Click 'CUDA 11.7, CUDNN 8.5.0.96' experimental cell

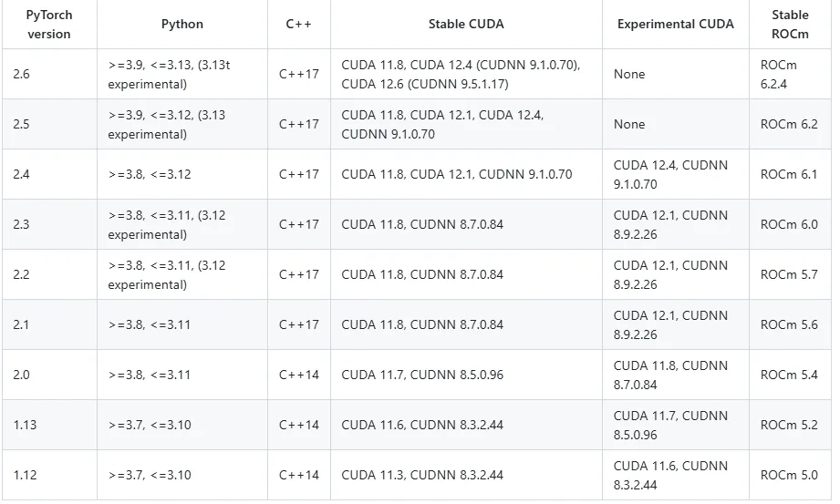tap(676, 425)
